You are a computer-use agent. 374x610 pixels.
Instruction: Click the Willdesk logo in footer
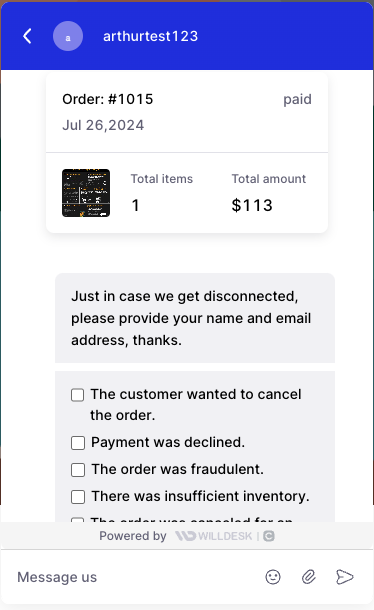(213, 536)
